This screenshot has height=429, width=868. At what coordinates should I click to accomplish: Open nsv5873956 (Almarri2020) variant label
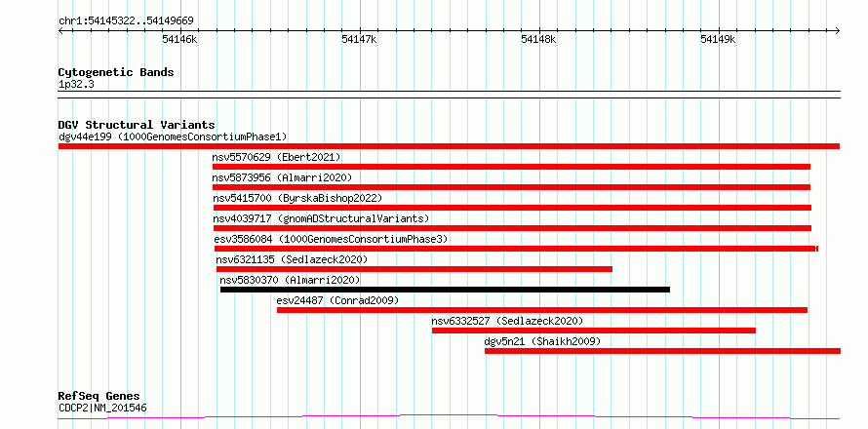(x=282, y=177)
